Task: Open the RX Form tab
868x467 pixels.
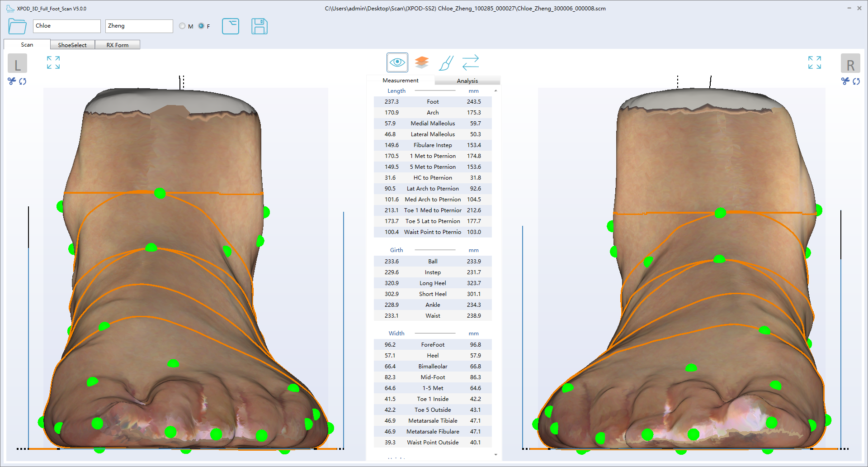Action: (118, 44)
